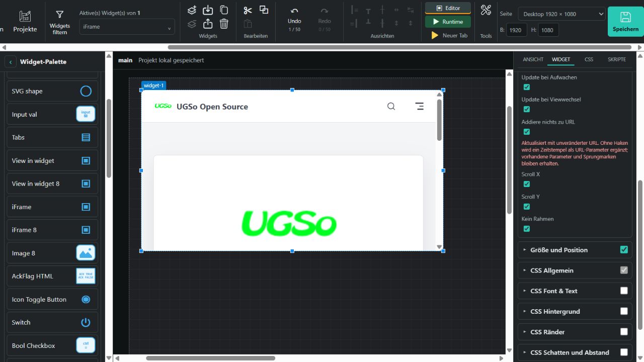The width and height of the screenshot is (644, 362).
Task: Toggle Scroll Y checkbox
Action: 527,207
